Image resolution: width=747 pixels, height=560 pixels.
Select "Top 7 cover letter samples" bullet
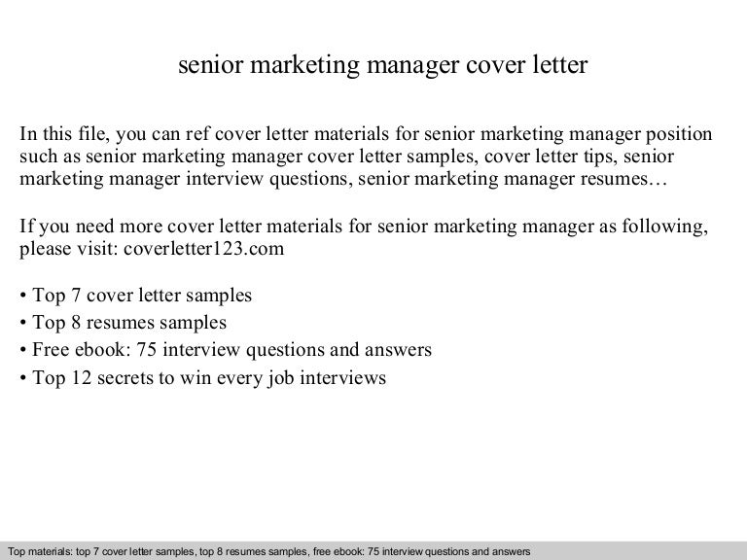pos(142,295)
